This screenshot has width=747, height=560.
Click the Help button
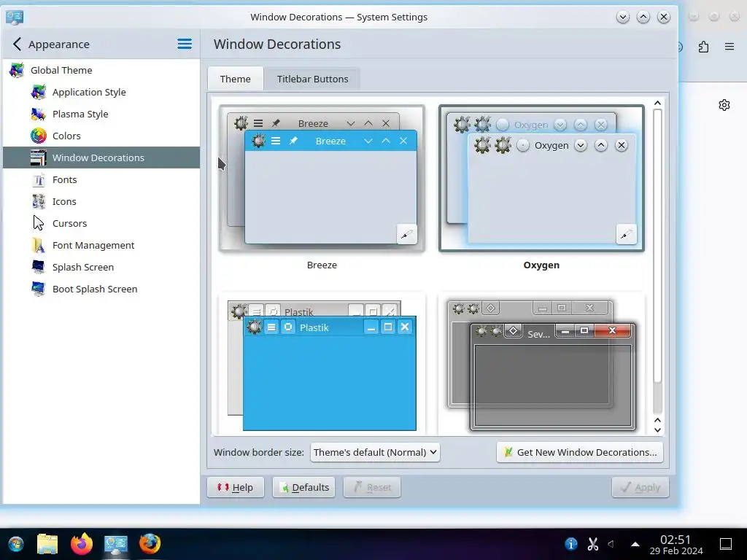click(x=236, y=487)
